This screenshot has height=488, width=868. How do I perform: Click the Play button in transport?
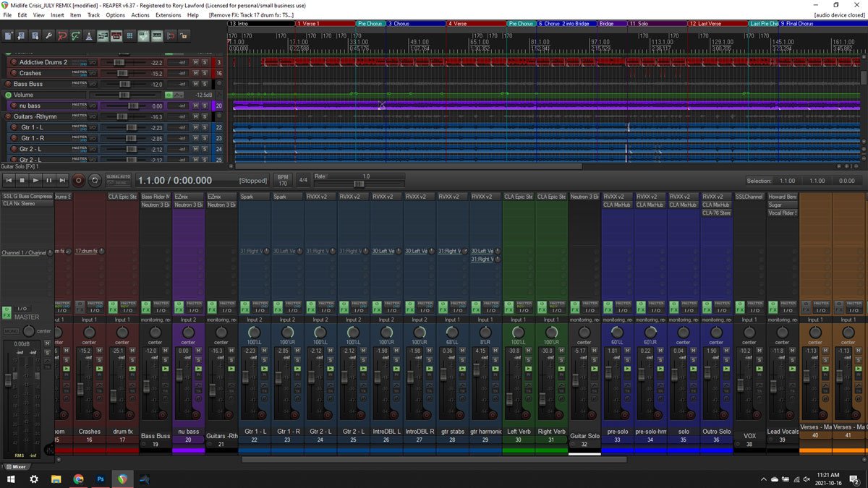click(35, 180)
